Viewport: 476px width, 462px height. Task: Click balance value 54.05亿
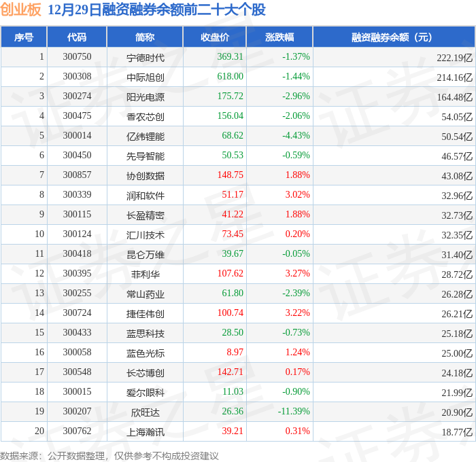point(457,117)
